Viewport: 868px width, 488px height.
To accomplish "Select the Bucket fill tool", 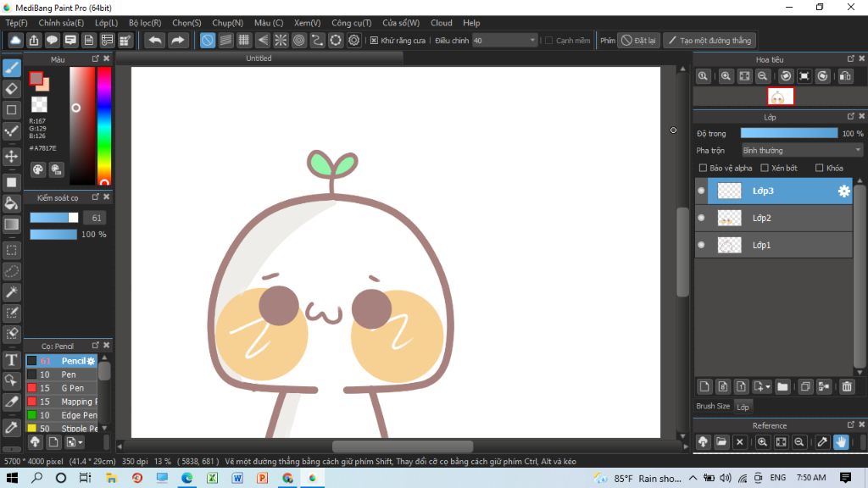I will pyautogui.click(x=12, y=203).
